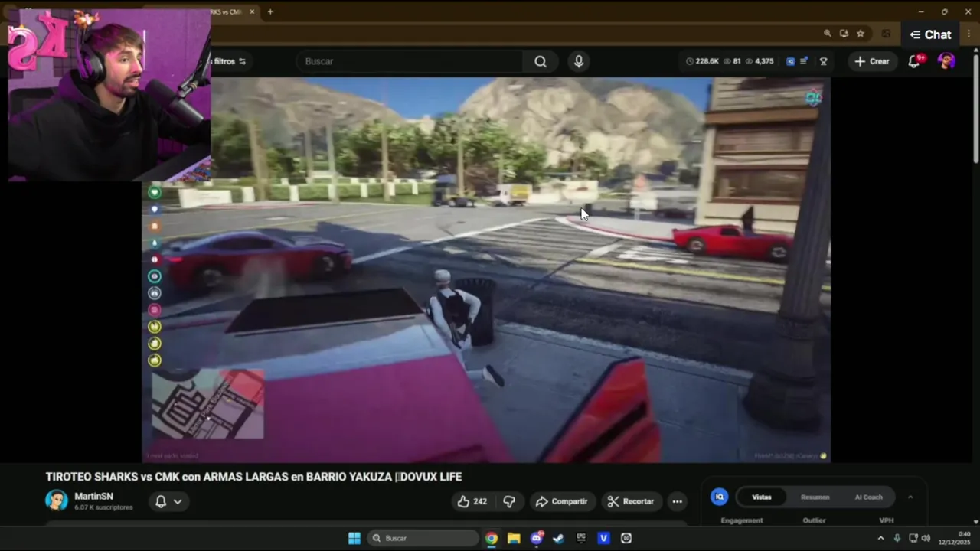Like the video with 242 likes
This screenshot has height=551, width=980.
472,501
